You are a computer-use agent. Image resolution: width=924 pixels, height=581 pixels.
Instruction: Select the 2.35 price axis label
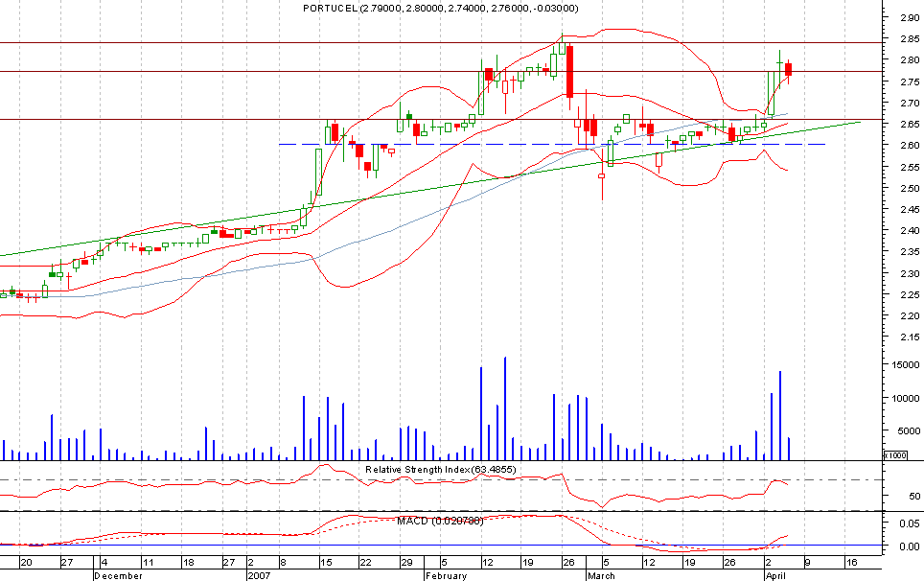point(910,251)
